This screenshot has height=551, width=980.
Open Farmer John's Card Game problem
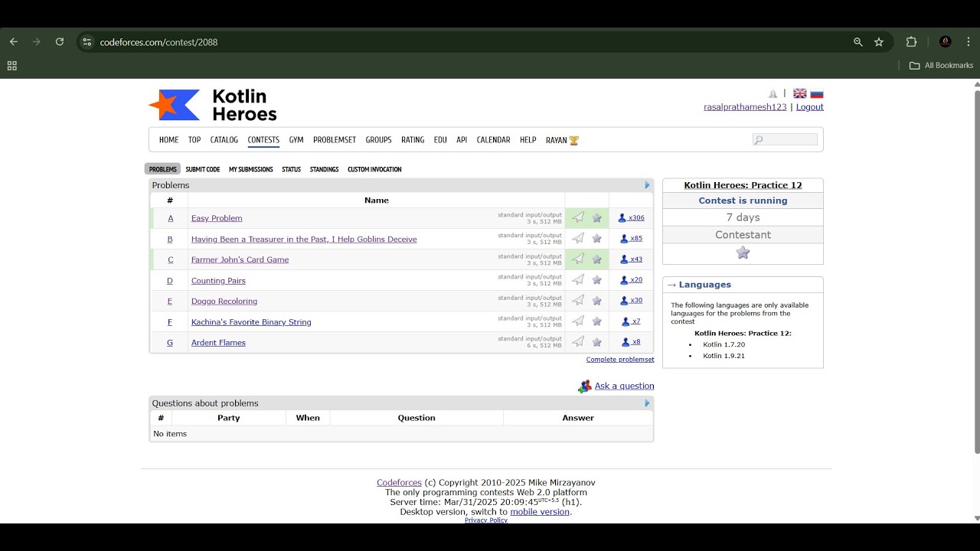click(240, 259)
